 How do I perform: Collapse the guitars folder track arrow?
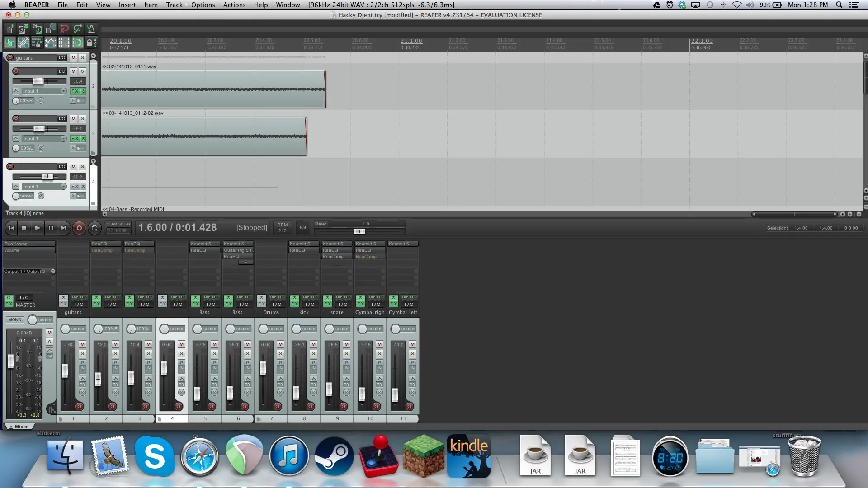point(94,56)
